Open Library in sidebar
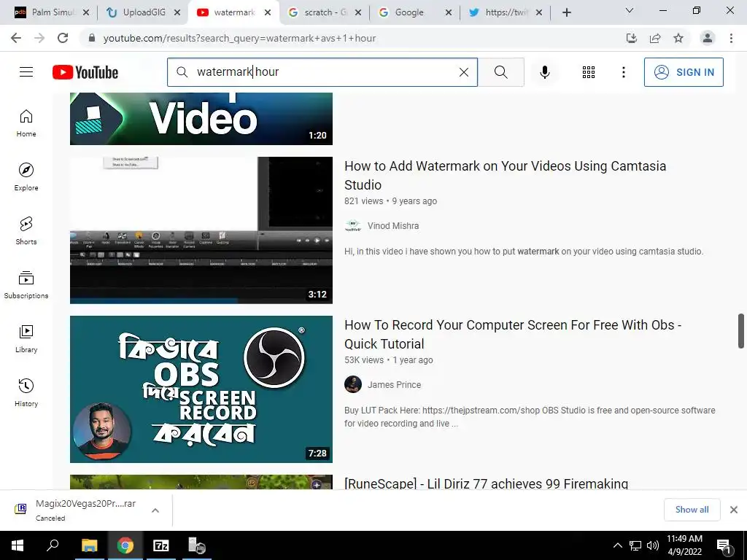This screenshot has width=747, height=560. pos(26,338)
